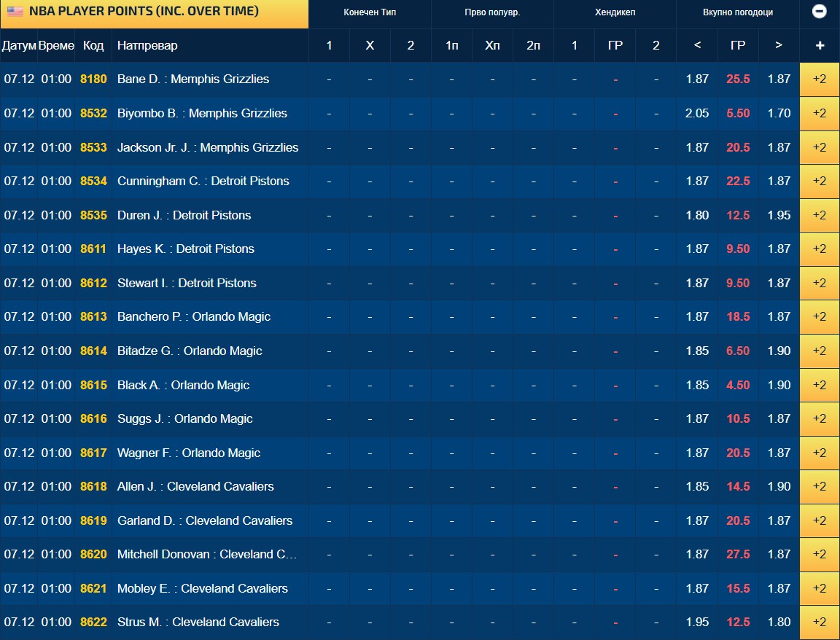Viewport: 840px width, 640px height.
Task: Click code 8180 in the Код column
Action: pos(94,79)
